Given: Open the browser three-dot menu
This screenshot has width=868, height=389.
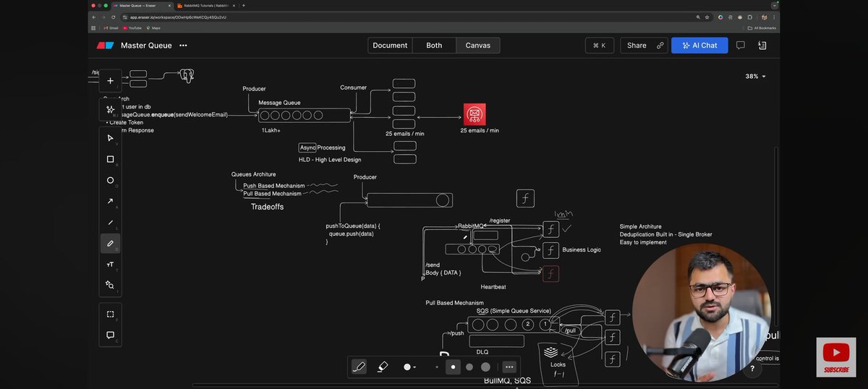Looking at the screenshot, I should [x=774, y=17].
